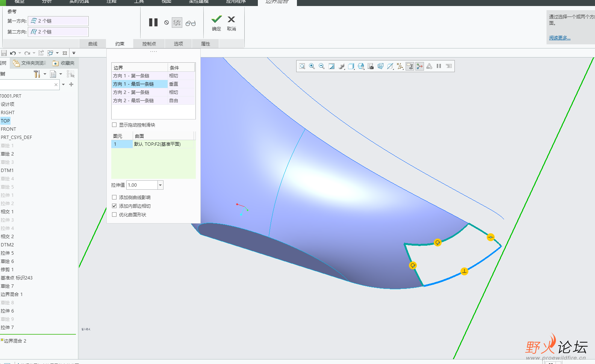595x364 pixels.
Task: Select 边界混合 1 in the model tree
Action: coord(12,294)
